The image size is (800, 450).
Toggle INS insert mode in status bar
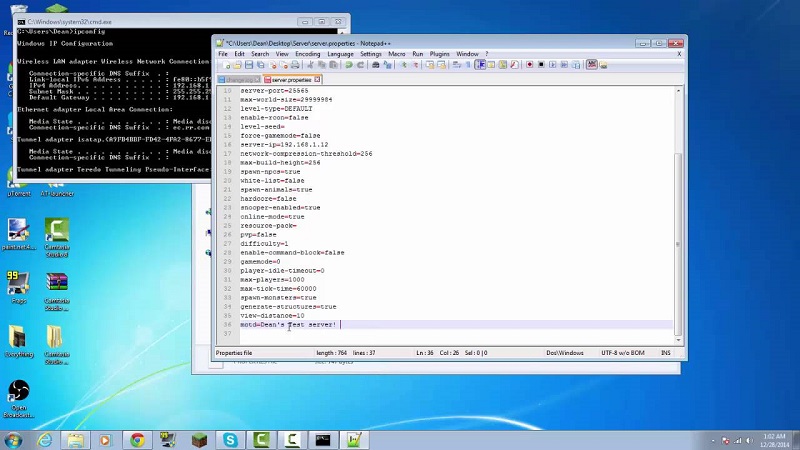(x=666, y=353)
